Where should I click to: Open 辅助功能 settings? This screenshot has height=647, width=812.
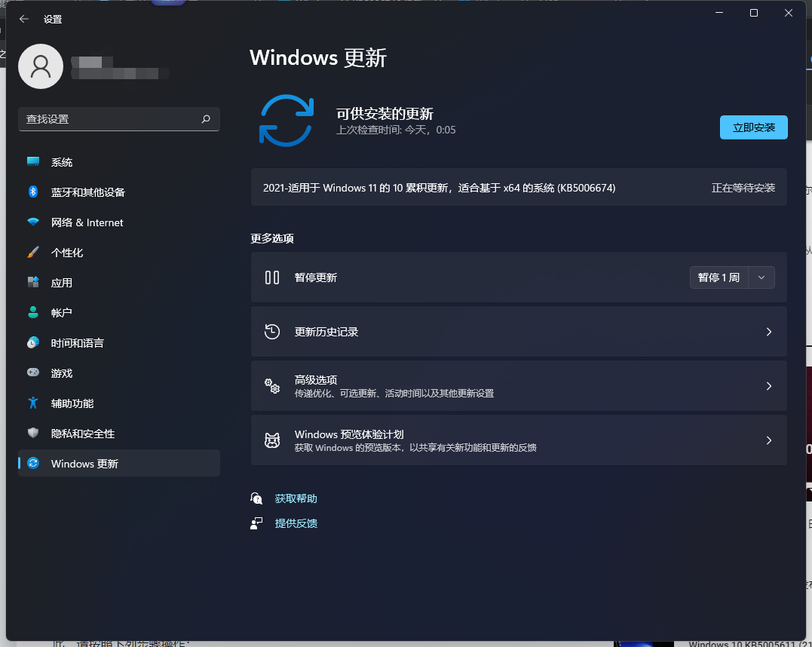click(x=119, y=403)
